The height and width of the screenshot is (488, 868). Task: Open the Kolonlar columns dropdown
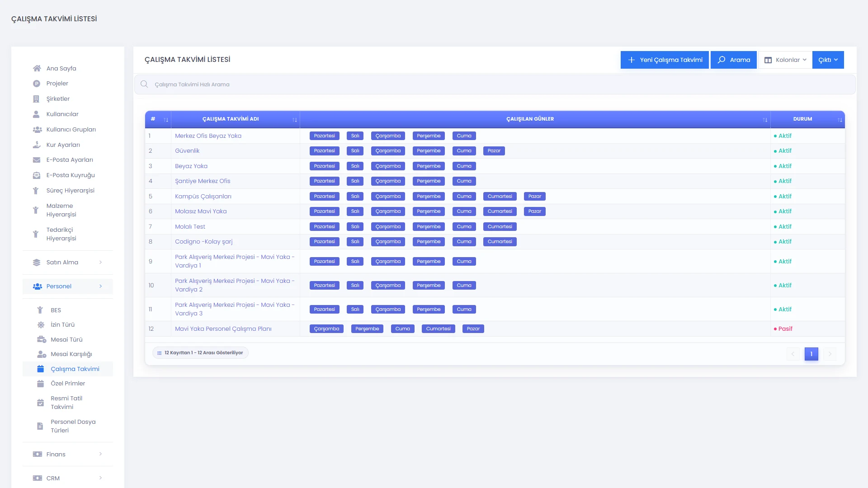tap(785, 60)
